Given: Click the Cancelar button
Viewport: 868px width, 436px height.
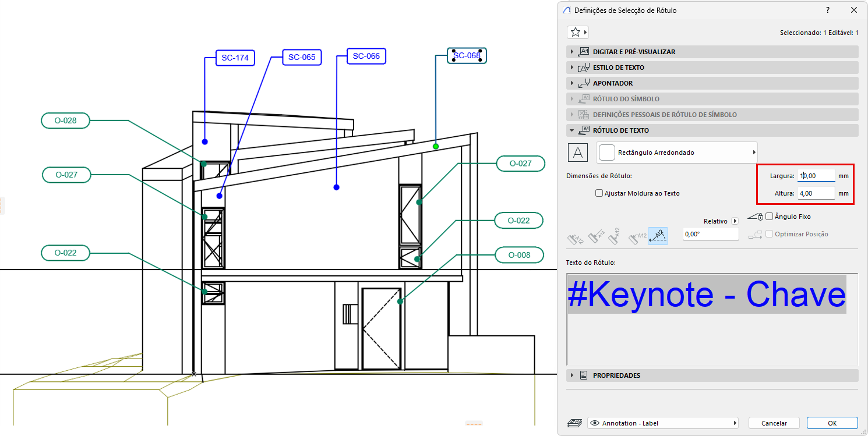Looking at the screenshot, I should pyautogui.click(x=774, y=423).
